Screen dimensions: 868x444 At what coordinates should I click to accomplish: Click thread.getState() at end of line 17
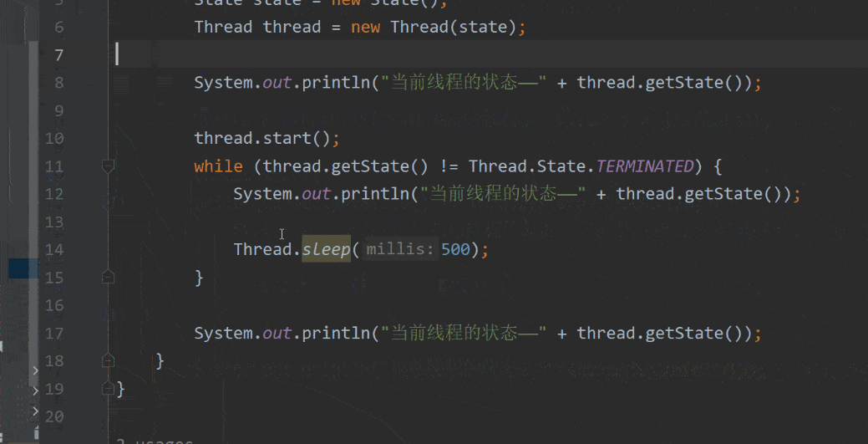659,333
